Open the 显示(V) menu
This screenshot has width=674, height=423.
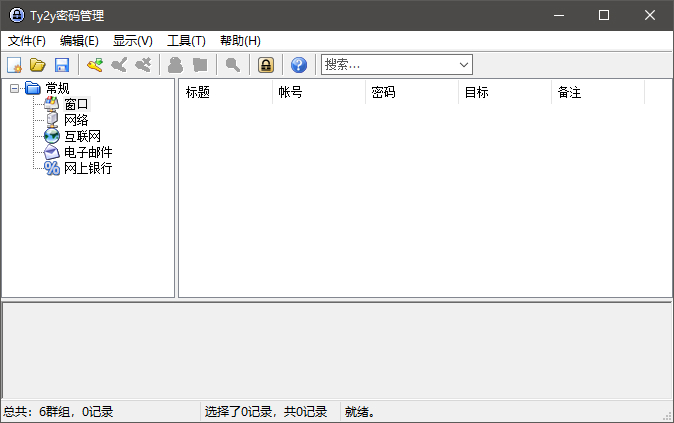pyautogui.click(x=132, y=41)
